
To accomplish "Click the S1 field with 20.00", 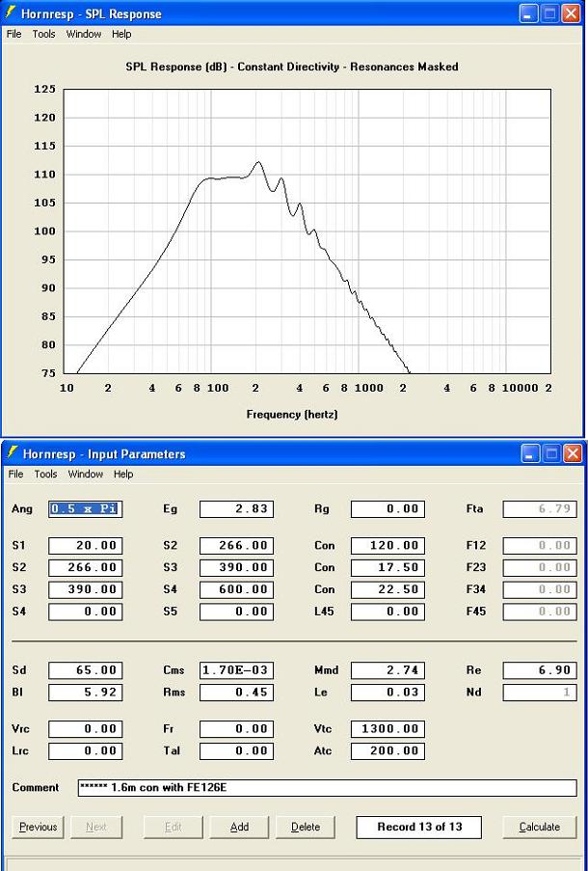I will pyautogui.click(x=86, y=546).
